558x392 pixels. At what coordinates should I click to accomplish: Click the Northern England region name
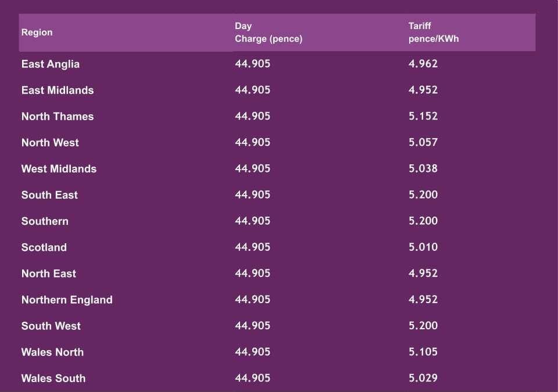click(x=67, y=300)
